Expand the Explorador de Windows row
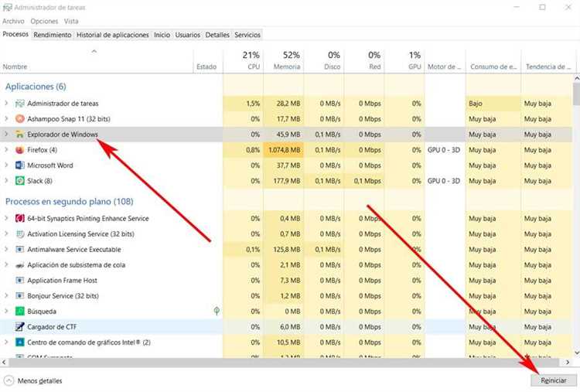This screenshot has height=392, width=580. (x=6, y=135)
